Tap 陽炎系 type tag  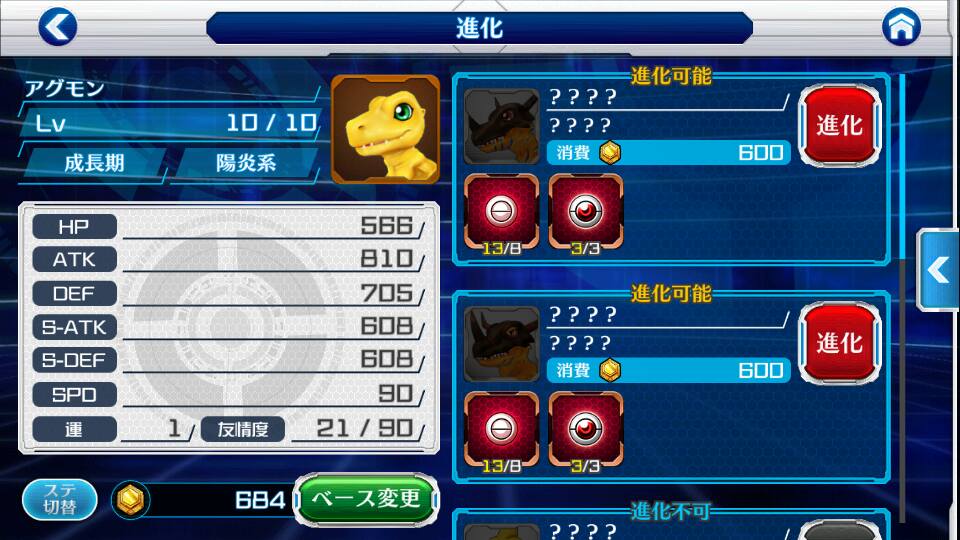(x=245, y=163)
